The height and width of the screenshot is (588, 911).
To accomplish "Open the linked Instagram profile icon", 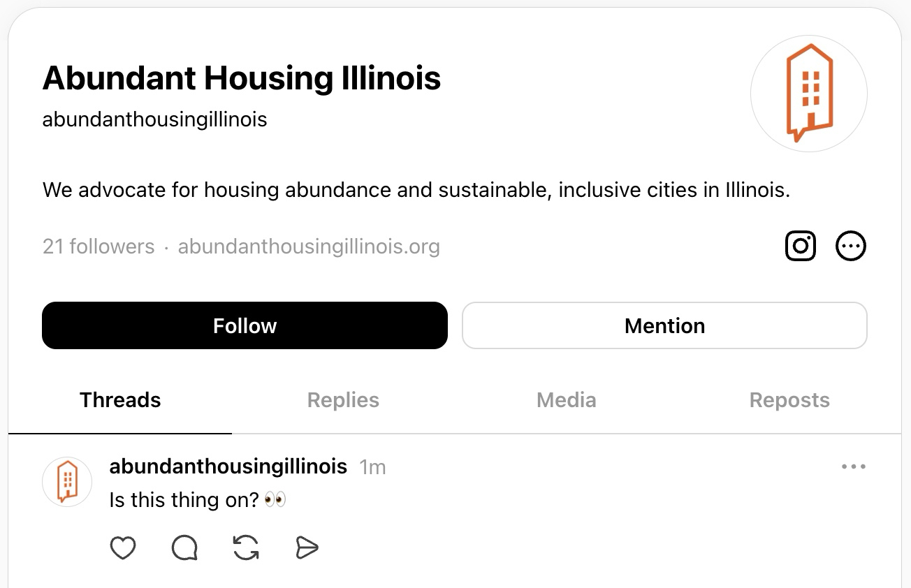I will coord(801,246).
